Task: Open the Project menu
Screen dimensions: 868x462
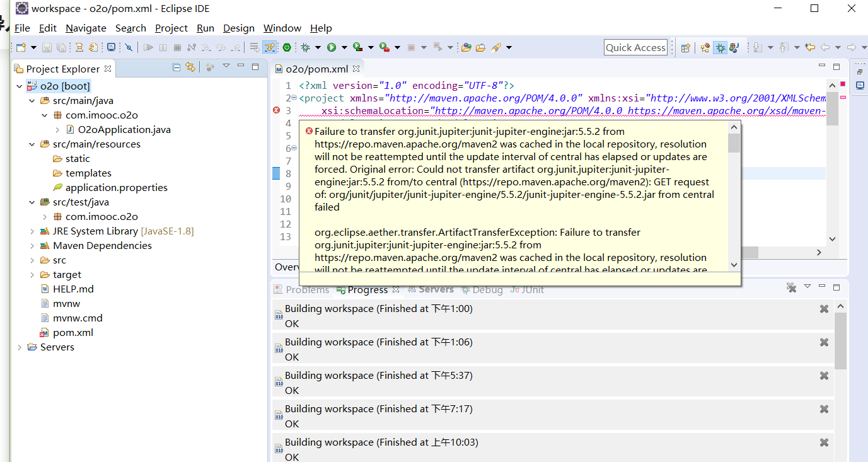Action: [x=171, y=28]
